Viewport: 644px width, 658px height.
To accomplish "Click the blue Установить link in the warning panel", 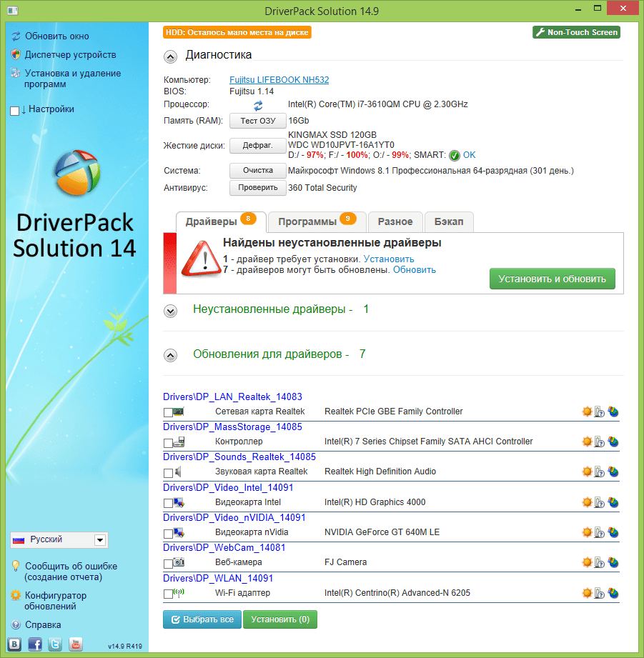I will [x=389, y=259].
